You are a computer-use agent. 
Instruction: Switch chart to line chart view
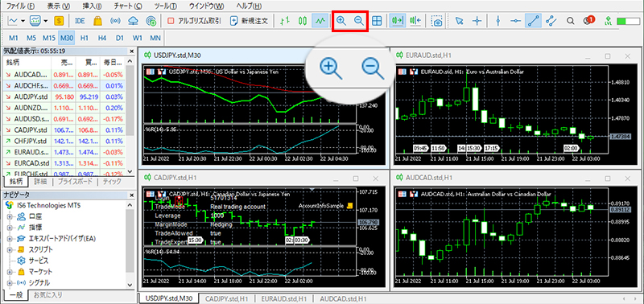(x=320, y=21)
